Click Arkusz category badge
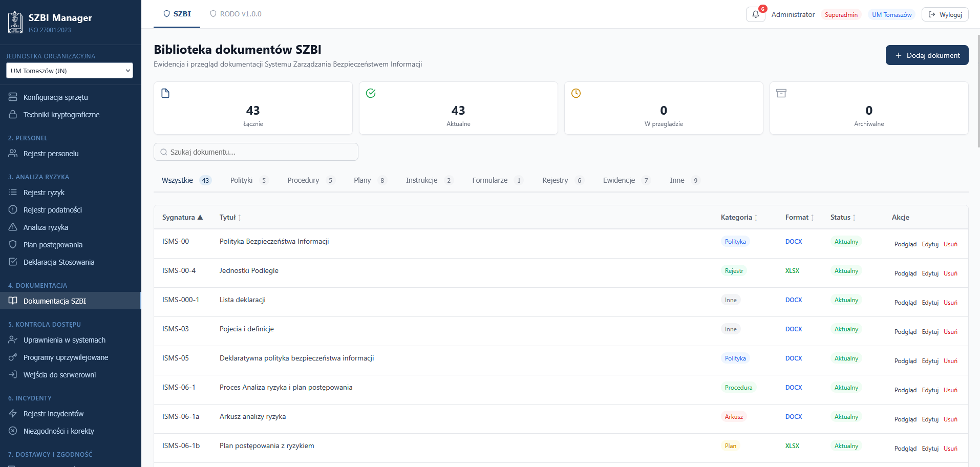Image resolution: width=980 pixels, height=467 pixels. 734,417
